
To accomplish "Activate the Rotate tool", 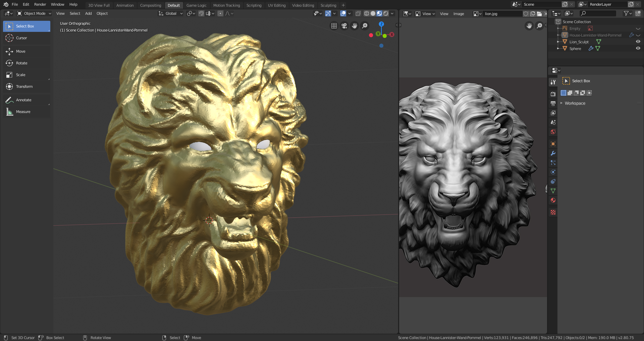I will 26,63.
